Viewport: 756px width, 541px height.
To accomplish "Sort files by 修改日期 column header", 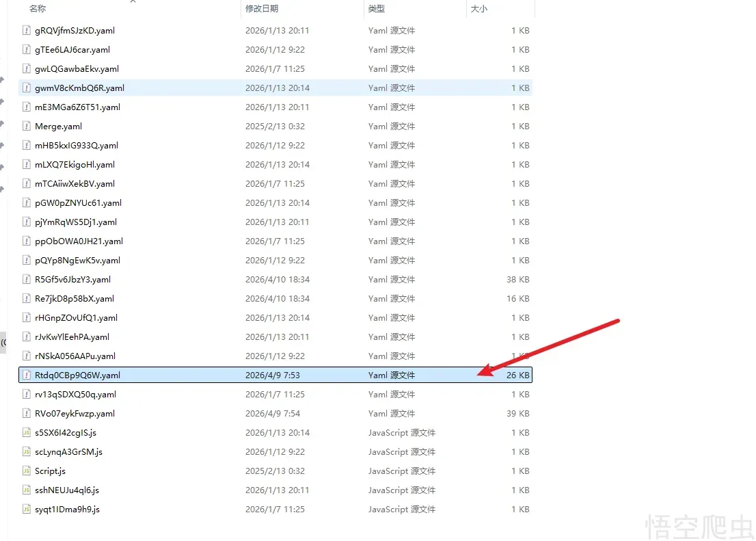I will 262,9.
